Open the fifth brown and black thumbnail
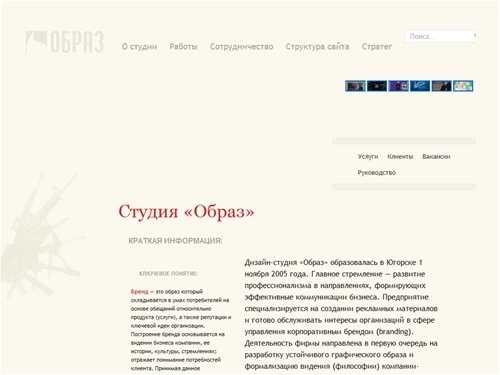The height and width of the screenshot is (375, 500). click(x=441, y=86)
